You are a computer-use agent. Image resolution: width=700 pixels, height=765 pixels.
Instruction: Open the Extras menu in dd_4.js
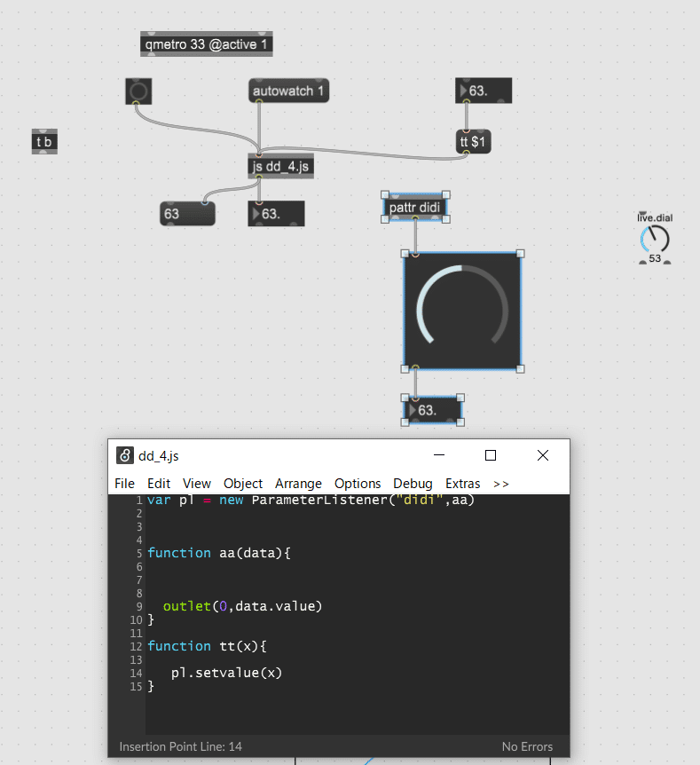pyautogui.click(x=462, y=484)
